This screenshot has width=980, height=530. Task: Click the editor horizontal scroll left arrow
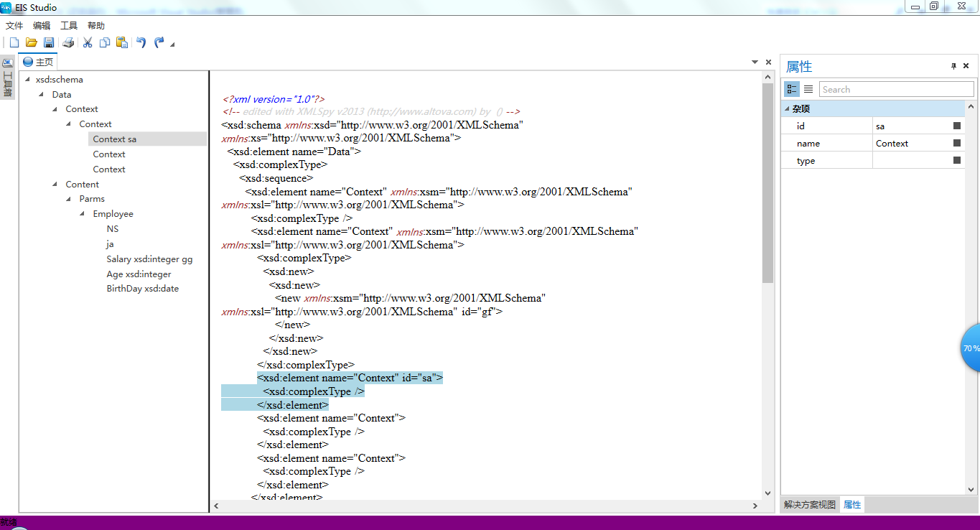click(x=217, y=506)
